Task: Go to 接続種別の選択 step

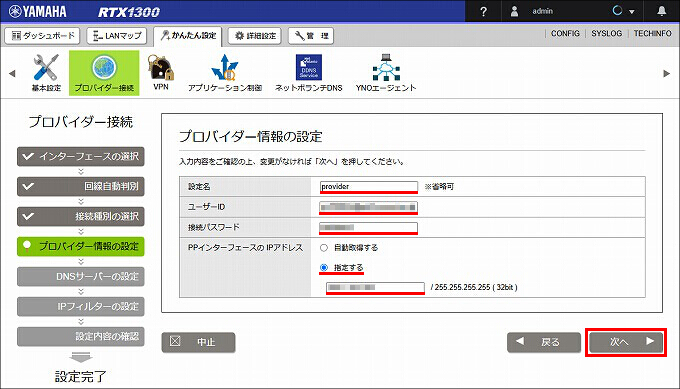Action: [x=81, y=216]
